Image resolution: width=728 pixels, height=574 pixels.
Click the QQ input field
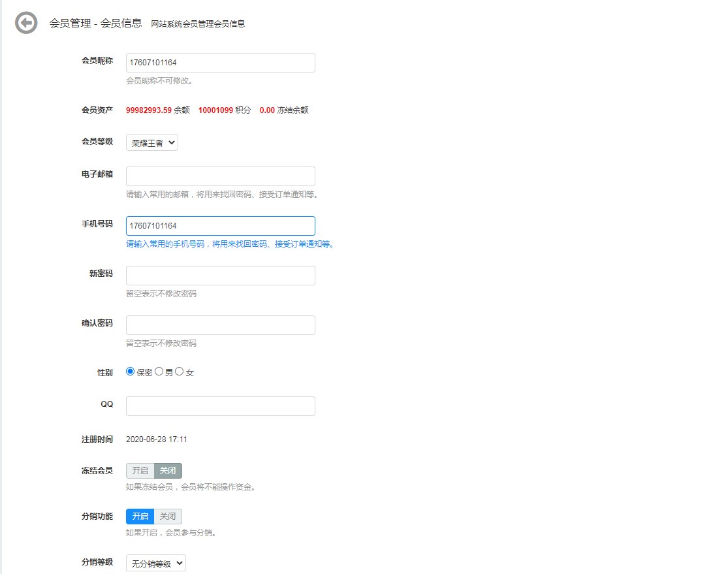(220, 406)
